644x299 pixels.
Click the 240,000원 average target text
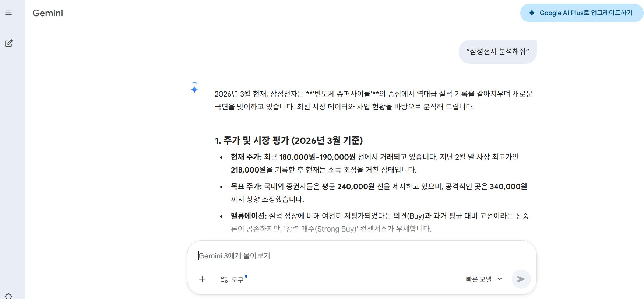click(356, 187)
